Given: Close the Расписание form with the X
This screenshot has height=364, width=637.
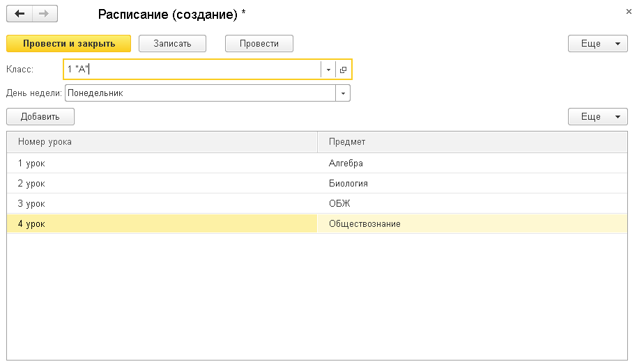Looking at the screenshot, I should point(629,12).
